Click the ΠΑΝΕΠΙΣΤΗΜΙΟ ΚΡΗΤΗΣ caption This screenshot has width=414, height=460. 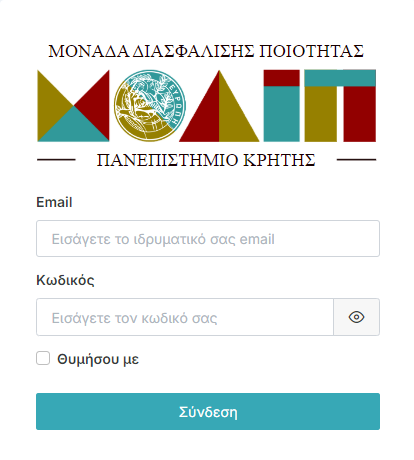click(206, 160)
